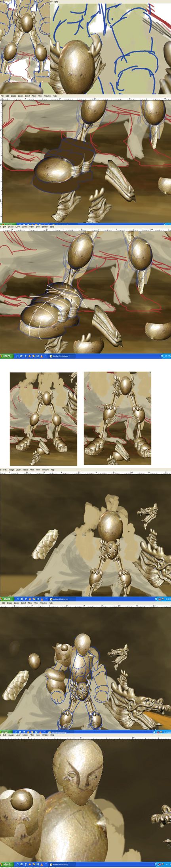The image size is (171, 868).
Task: Open Window menu in window with 2:38 PM clock
Action: tap(45, 470)
